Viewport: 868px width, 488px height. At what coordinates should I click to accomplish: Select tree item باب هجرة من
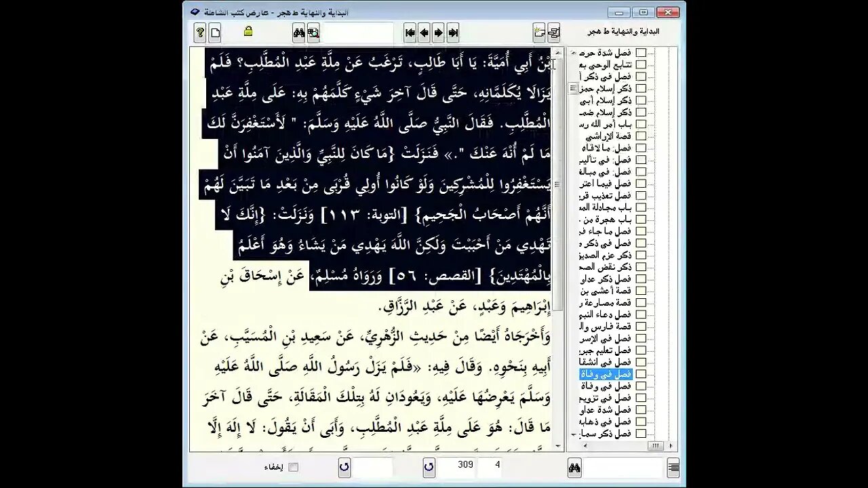[606, 219]
